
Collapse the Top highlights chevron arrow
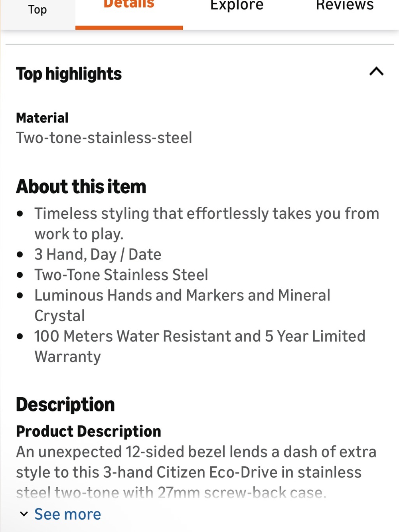(376, 72)
